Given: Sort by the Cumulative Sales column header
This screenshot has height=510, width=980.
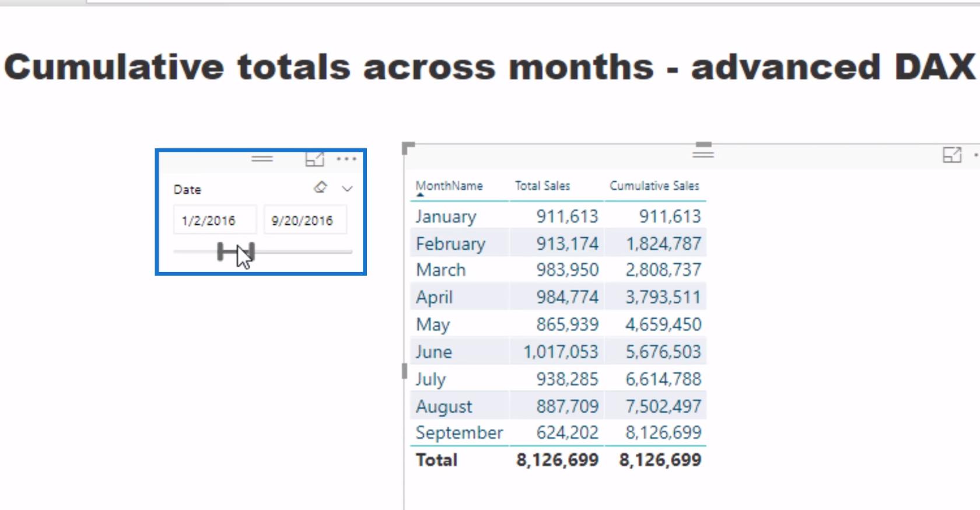Looking at the screenshot, I should (x=654, y=186).
